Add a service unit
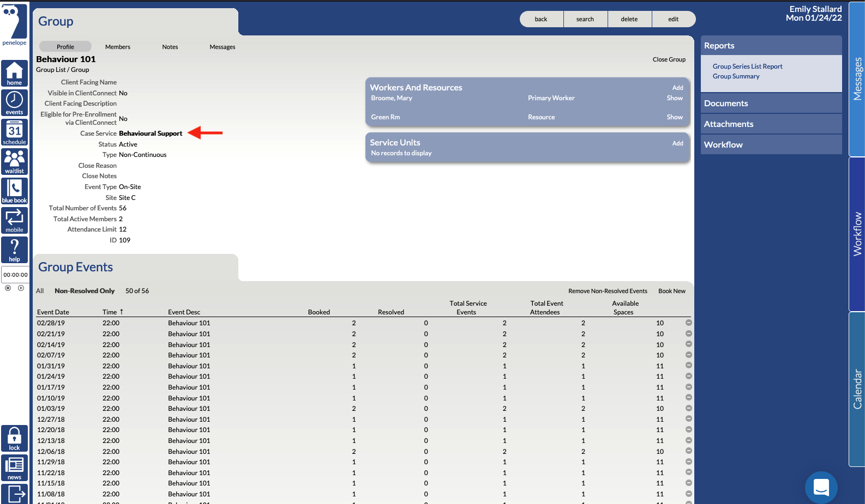This screenshot has width=865, height=504. click(x=677, y=143)
